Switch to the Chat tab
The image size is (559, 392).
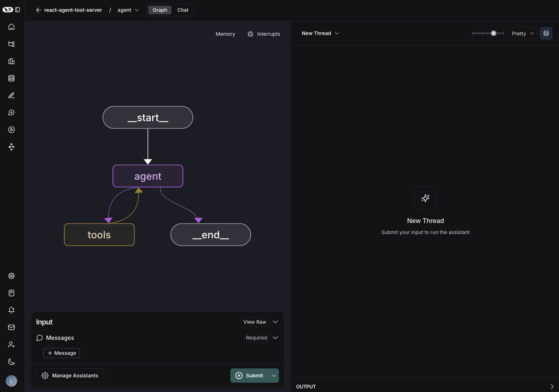[183, 10]
